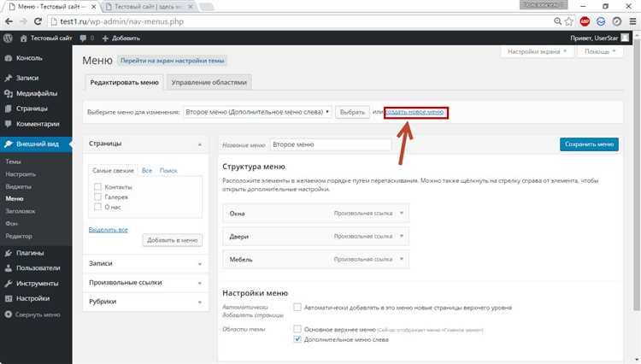This screenshot has width=641, height=364.
Task: Switch to Управление областями tab
Action: click(x=209, y=83)
